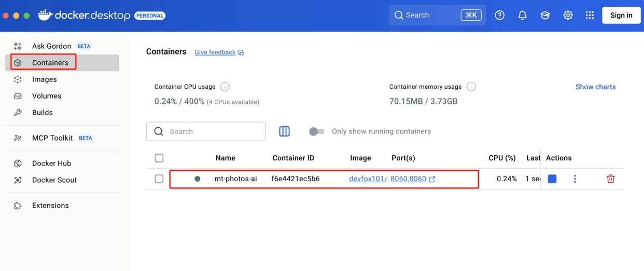Check the mt-photos-ai row checkbox
The width and height of the screenshot is (644, 271).
tap(159, 179)
